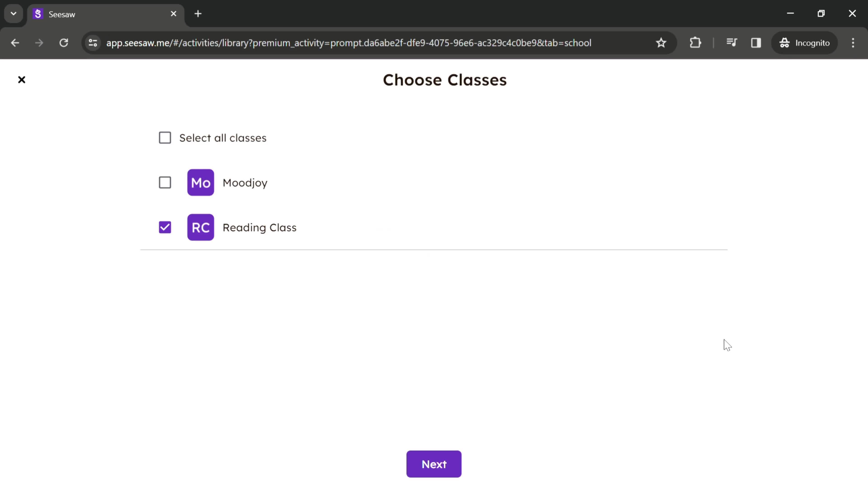Click the browser forward navigation icon
This screenshot has height=488, width=868.
coord(39,42)
